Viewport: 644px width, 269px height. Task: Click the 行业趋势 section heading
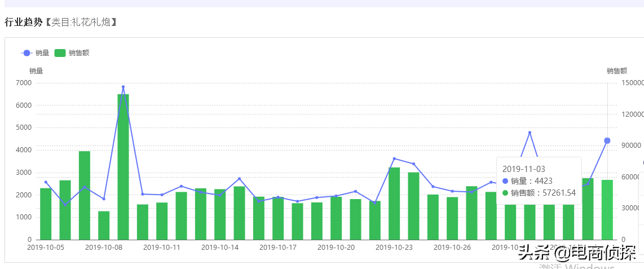click(23, 23)
